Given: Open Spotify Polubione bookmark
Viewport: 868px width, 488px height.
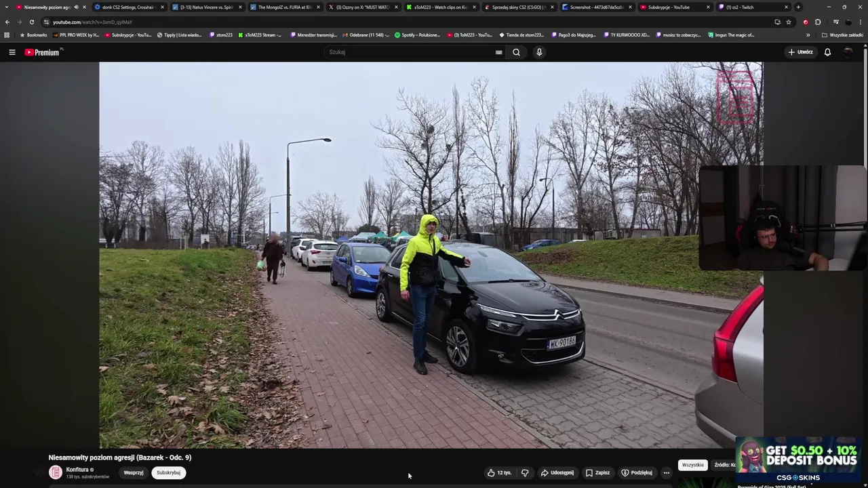Looking at the screenshot, I should click(418, 35).
